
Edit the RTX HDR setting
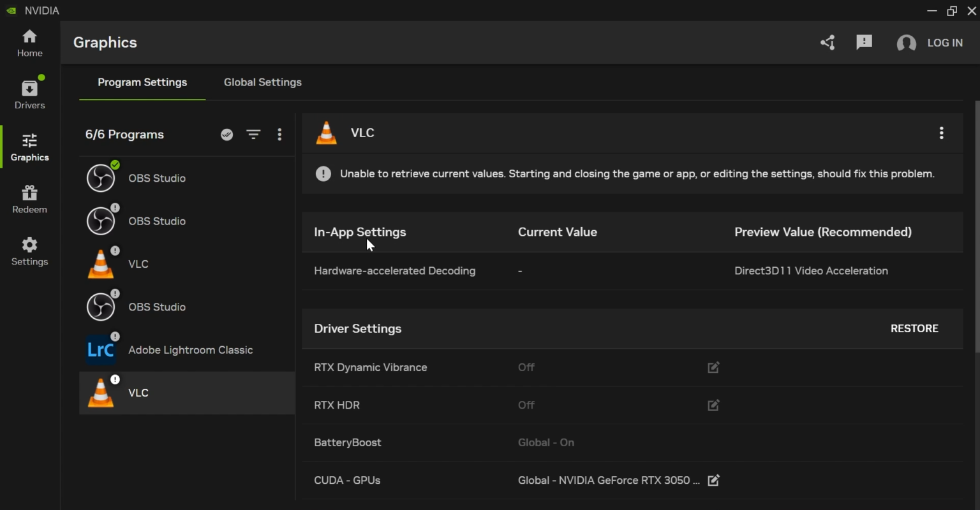click(713, 405)
